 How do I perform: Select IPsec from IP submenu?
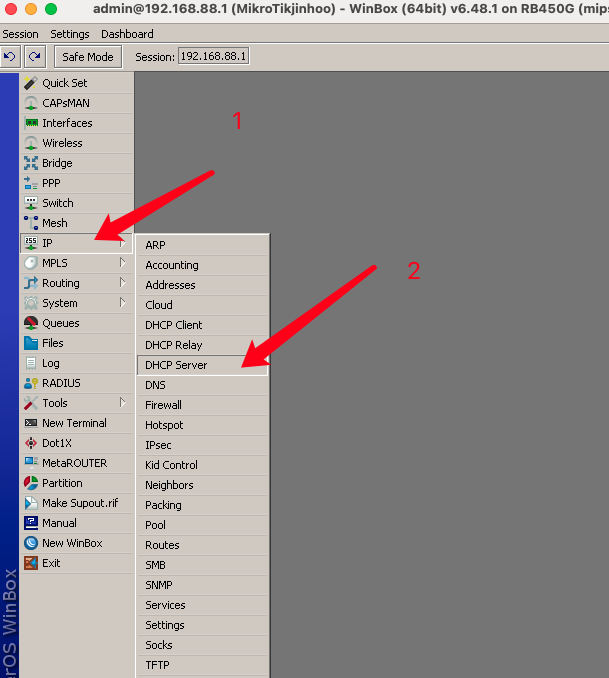pyautogui.click(x=202, y=445)
